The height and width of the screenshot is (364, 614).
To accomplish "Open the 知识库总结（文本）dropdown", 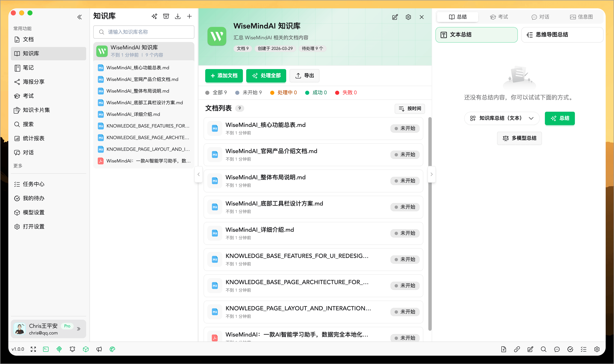I will click(502, 118).
